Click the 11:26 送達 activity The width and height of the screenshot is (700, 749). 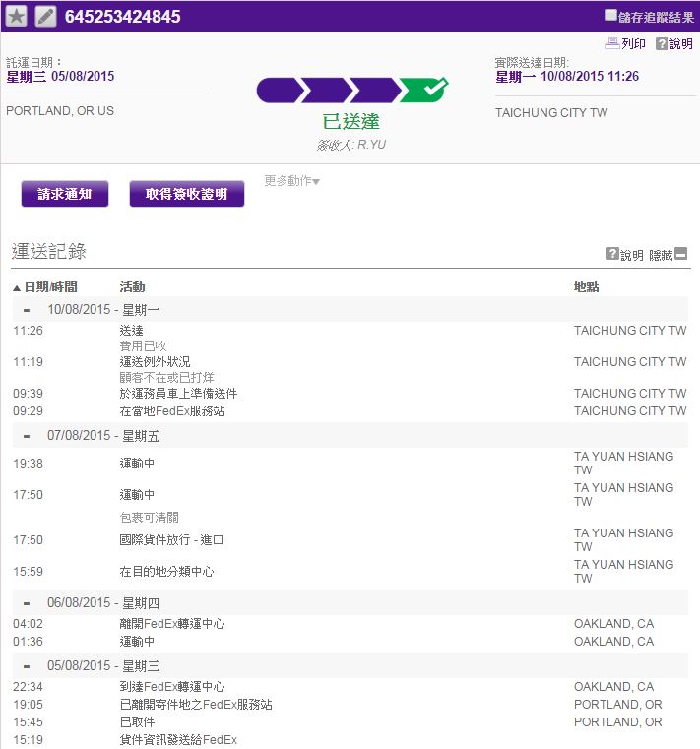point(131,331)
